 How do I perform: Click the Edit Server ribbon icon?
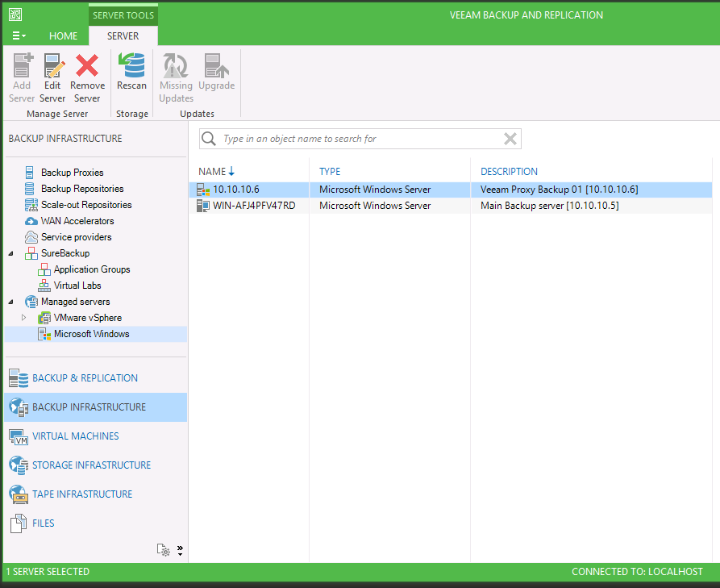[53, 65]
